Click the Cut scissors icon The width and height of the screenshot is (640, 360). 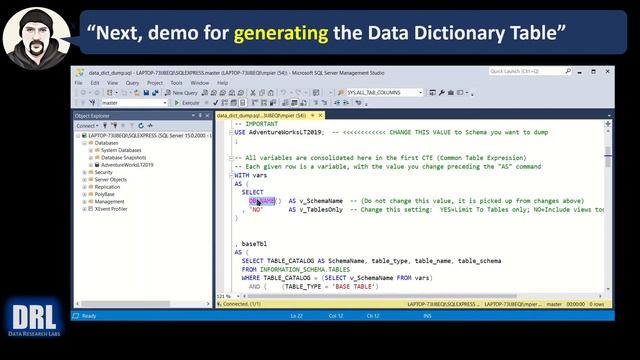click(x=253, y=93)
